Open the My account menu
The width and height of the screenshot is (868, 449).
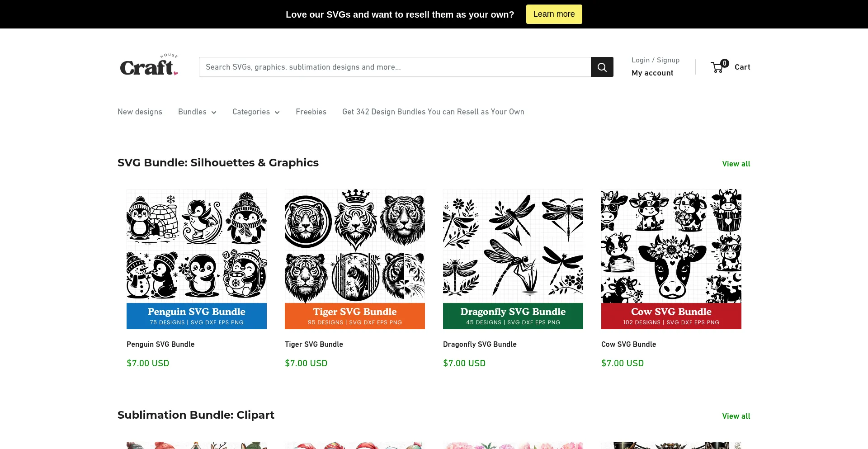click(652, 73)
